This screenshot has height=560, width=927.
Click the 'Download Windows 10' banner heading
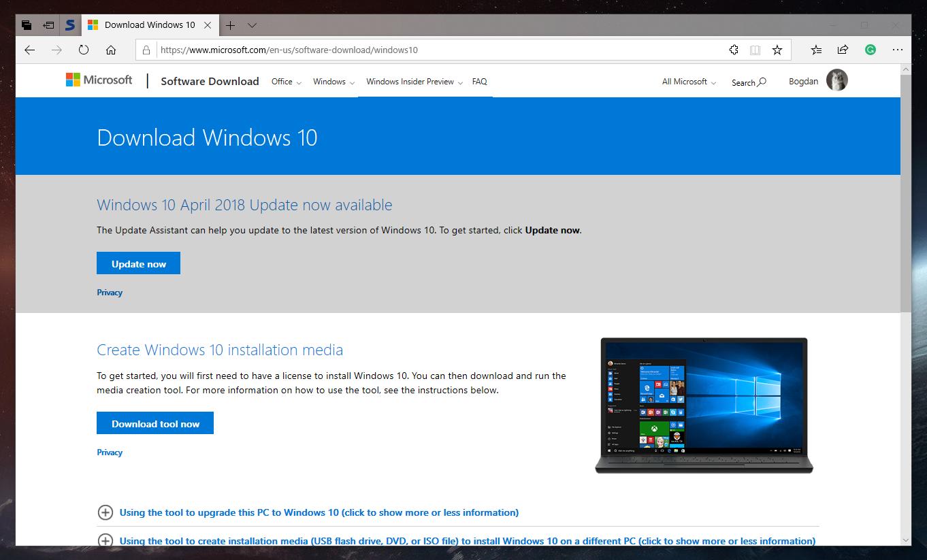tap(207, 137)
